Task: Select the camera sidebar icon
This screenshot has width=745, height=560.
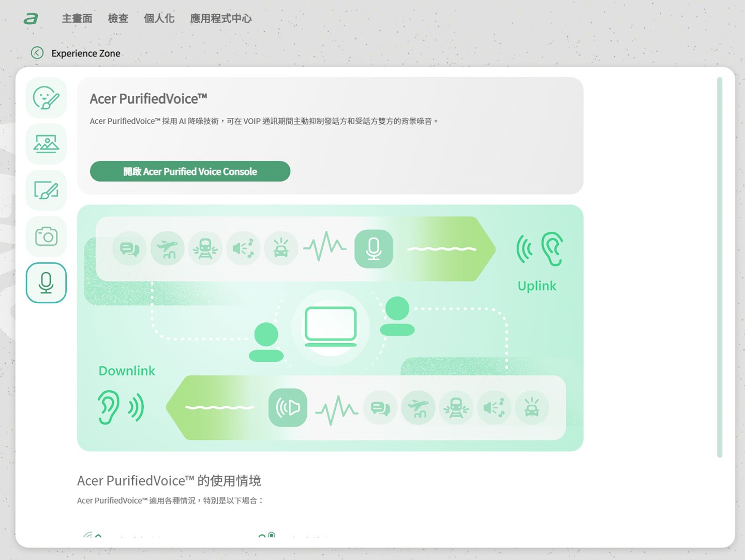Action: 46,237
